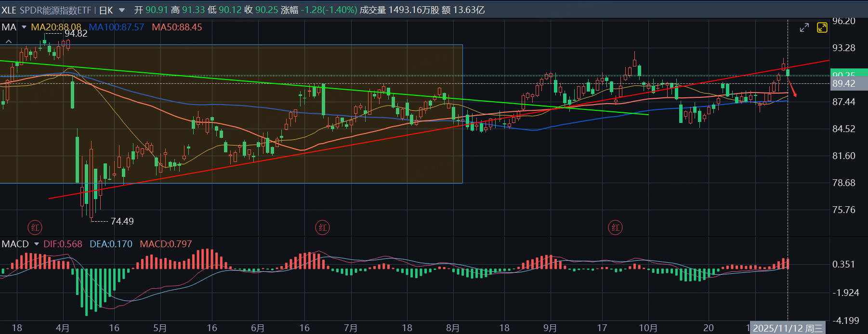Click the 日K period label
Viewport: 868px width, 334px height.
(x=106, y=10)
